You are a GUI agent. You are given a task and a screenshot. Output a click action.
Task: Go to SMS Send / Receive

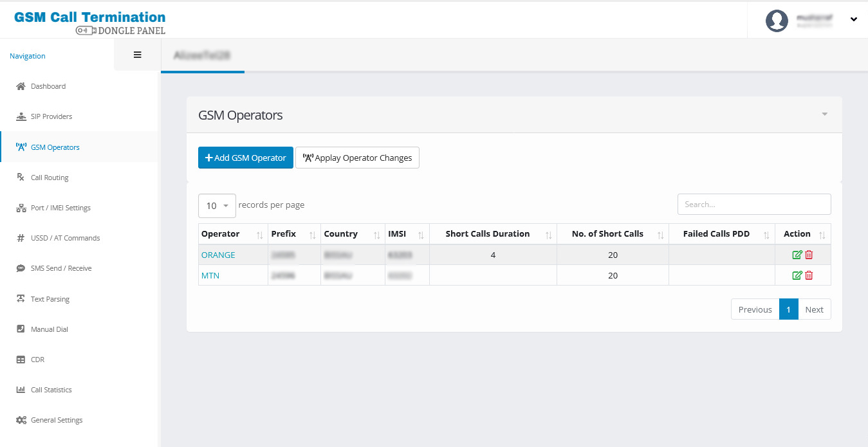coord(61,268)
